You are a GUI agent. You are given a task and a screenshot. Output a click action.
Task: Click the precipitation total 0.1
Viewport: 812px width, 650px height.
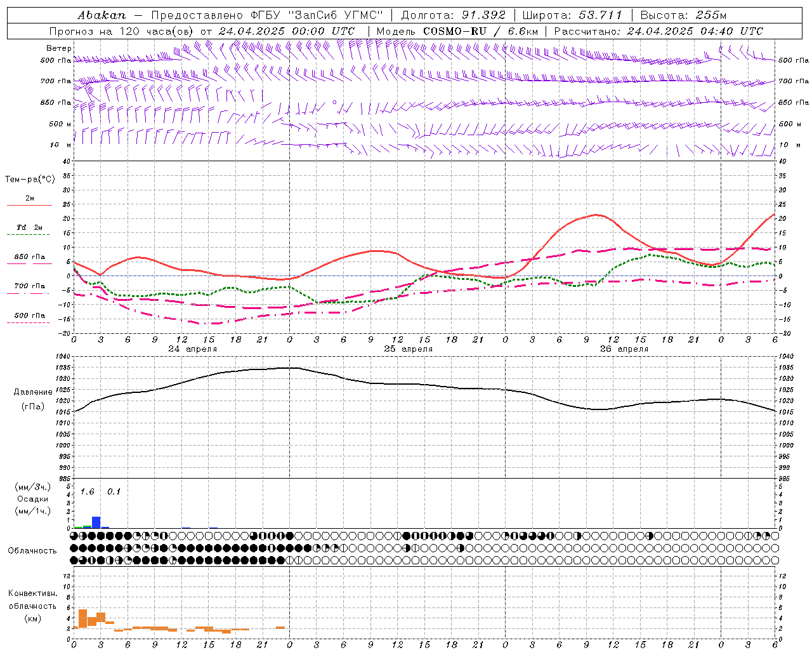point(114,492)
